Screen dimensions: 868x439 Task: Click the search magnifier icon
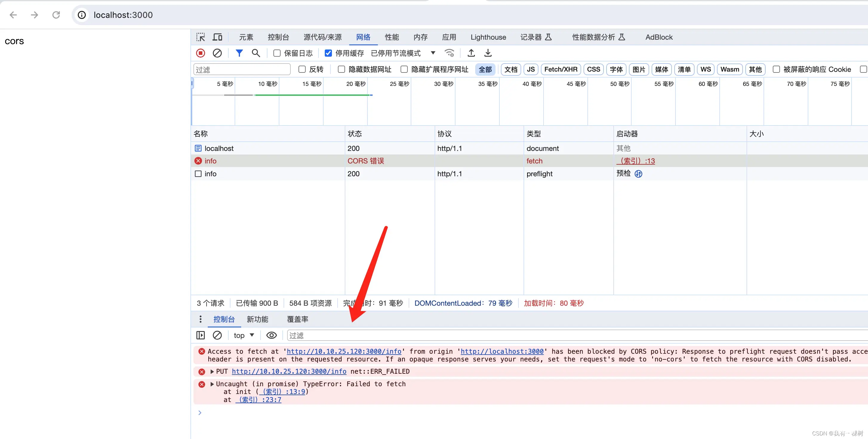pos(256,52)
